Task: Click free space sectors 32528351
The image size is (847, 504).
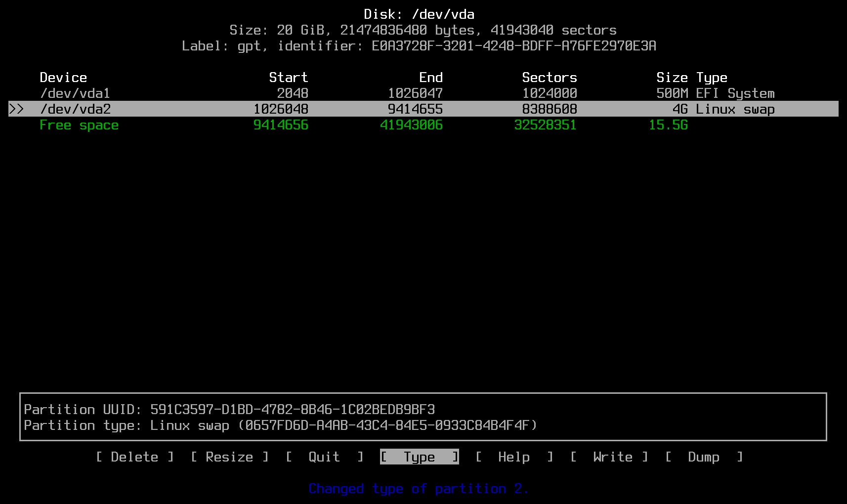Action: [x=546, y=125]
